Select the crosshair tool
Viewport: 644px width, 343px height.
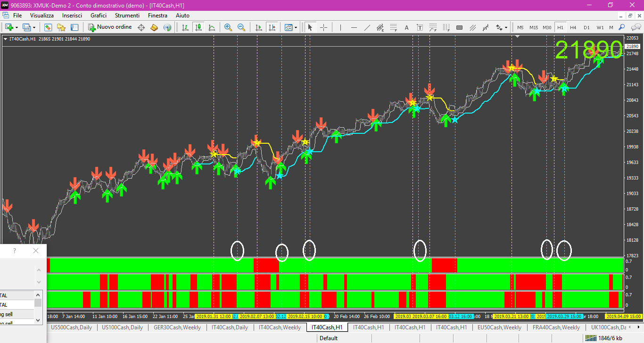323,27
